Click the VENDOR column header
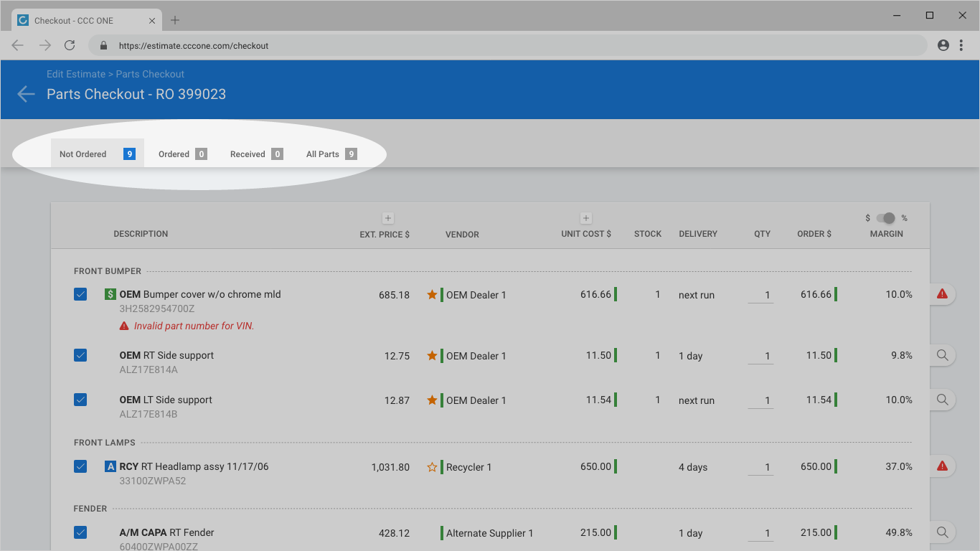Viewport: 980px width, 551px height. [462, 235]
